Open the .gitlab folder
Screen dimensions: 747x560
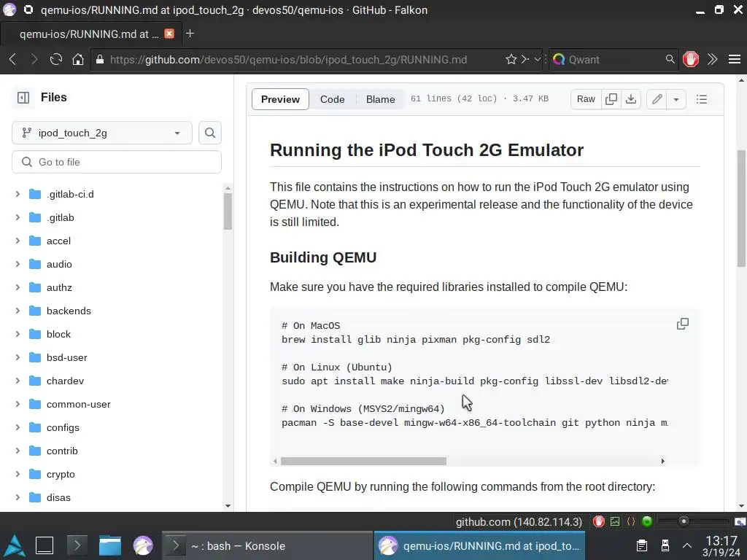[x=61, y=217]
